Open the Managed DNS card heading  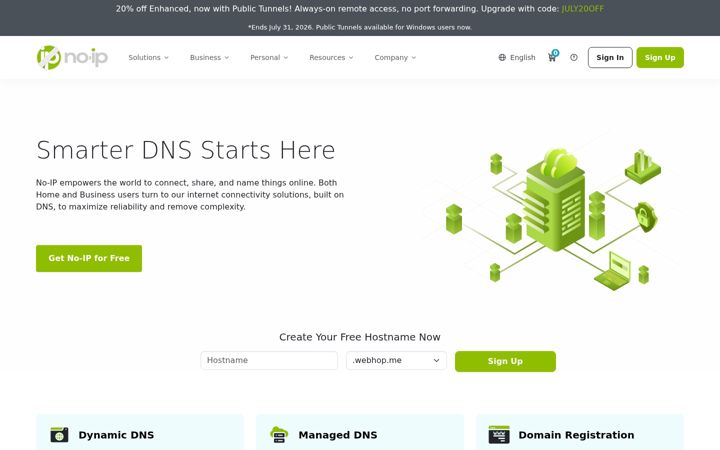coord(338,435)
